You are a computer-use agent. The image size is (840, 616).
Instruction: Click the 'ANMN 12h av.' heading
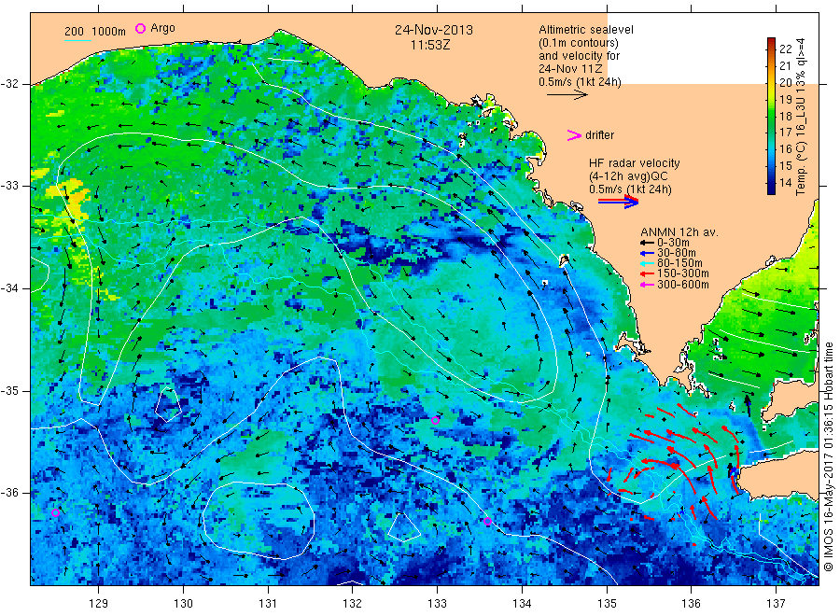679,232
